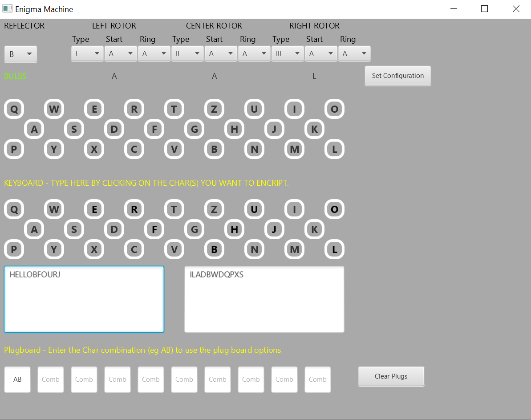
Task: Click the M key on the keyboard
Action: click(x=294, y=249)
